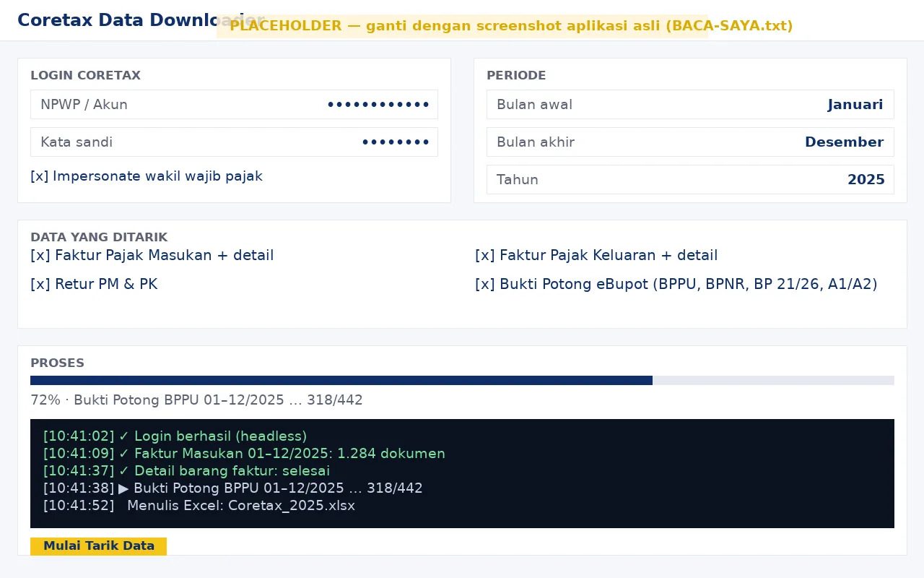The width and height of the screenshot is (924, 578).
Task: Uncheck Faktur Pajak Keluaran + detail
Action: (596, 256)
